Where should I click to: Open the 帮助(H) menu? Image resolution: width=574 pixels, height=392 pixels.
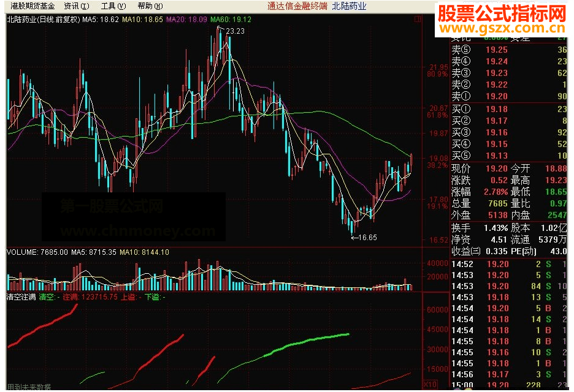[x=150, y=6]
